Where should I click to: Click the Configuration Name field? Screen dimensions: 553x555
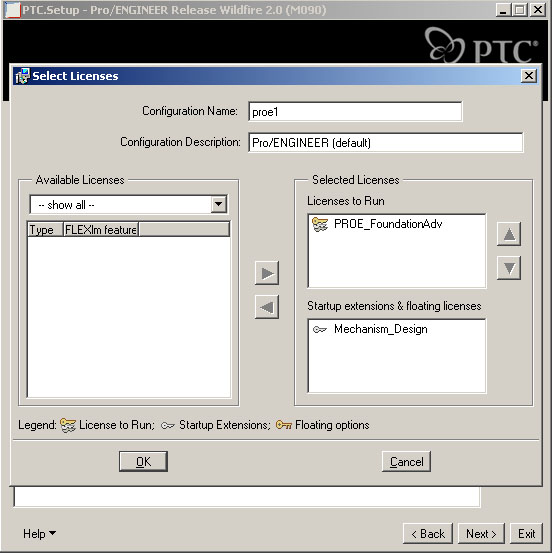coord(355,112)
